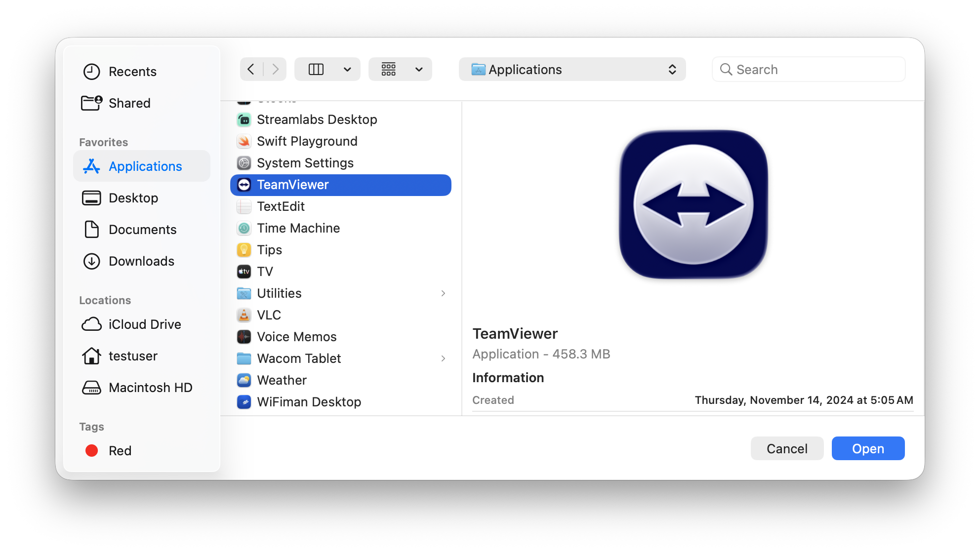The image size is (980, 553).
Task: Select the Weather name in list
Action: click(282, 380)
